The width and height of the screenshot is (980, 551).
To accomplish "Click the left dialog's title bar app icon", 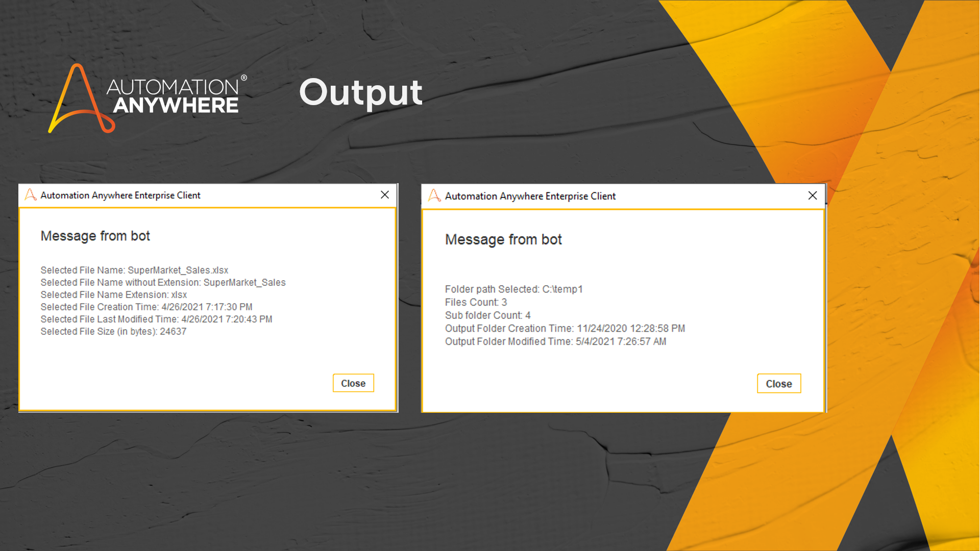I will (31, 195).
